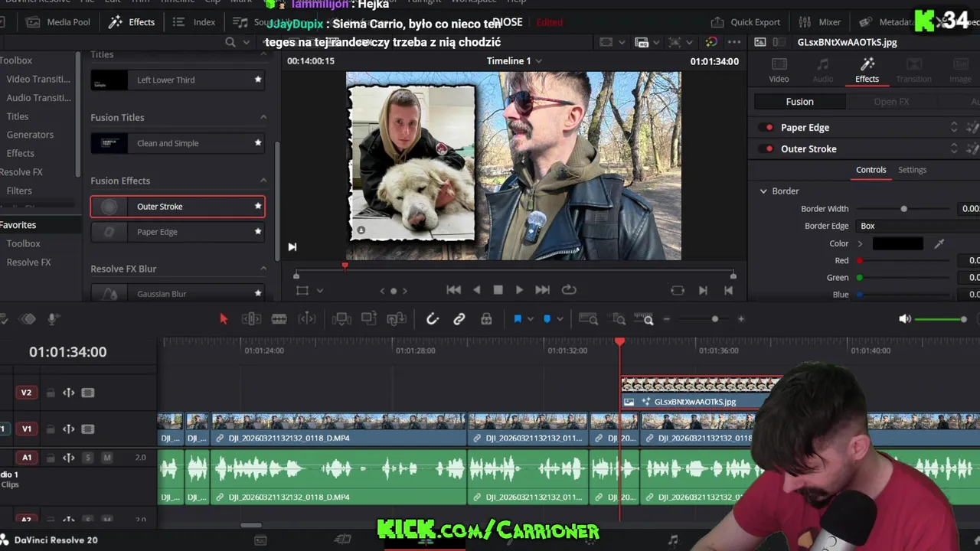Image resolution: width=980 pixels, height=551 pixels.
Task: Click Insert Clip toolbar icon
Action: (341, 319)
